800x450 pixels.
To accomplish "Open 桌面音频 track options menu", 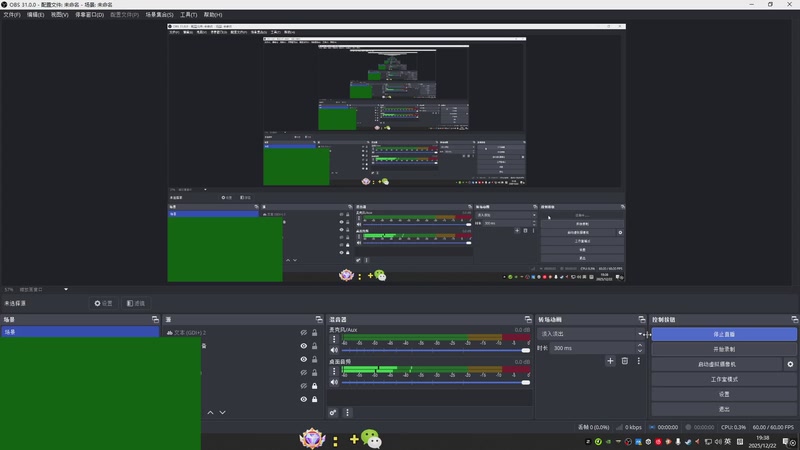I will tap(334, 371).
